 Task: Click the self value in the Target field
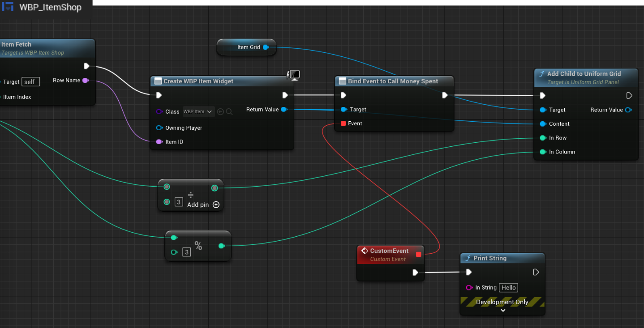30,81
